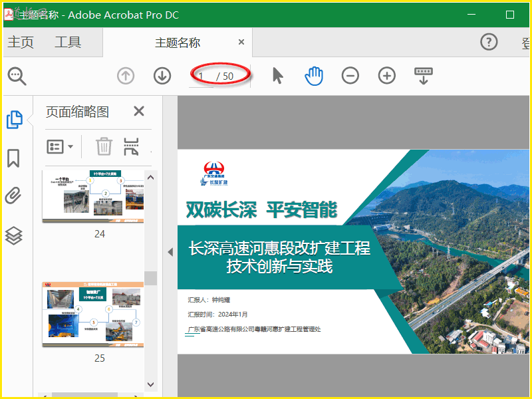Go to previous page arrow
Viewport: 532px width, 399px height.
click(126, 76)
